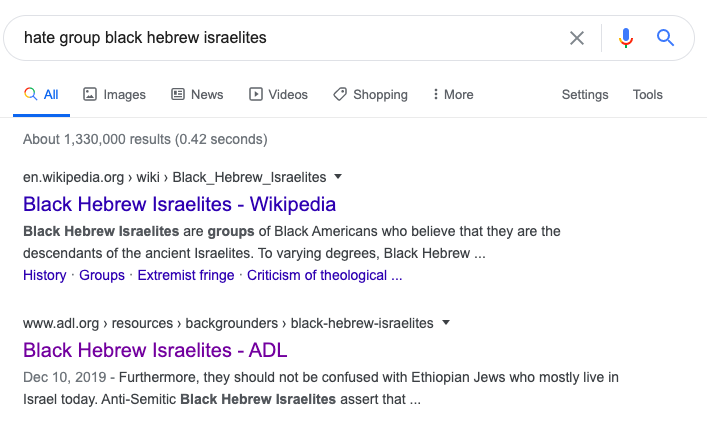This screenshot has height=433, width=707.
Task: Select the All results tab
Action: point(41,95)
